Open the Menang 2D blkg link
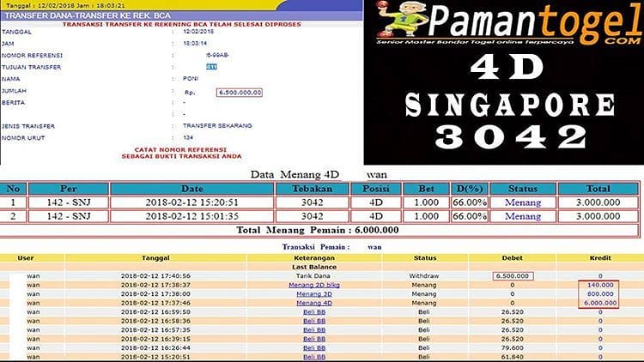This screenshot has height=362, width=644. point(313,285)
